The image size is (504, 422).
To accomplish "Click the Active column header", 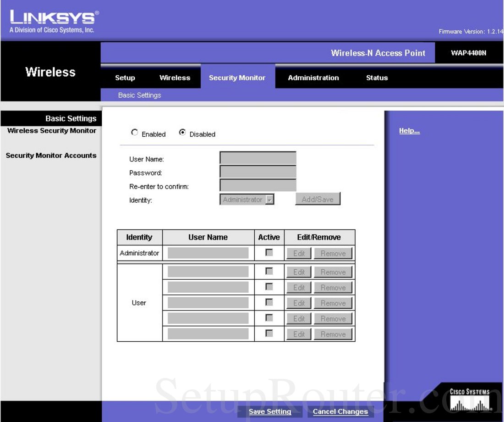I will click(x=269, y=237).
